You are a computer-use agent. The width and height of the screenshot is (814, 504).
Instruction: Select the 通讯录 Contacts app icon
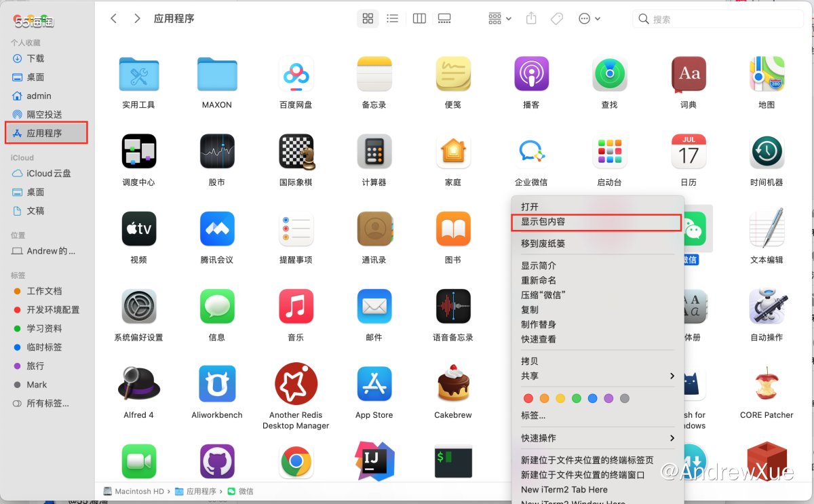pos(374,229)
